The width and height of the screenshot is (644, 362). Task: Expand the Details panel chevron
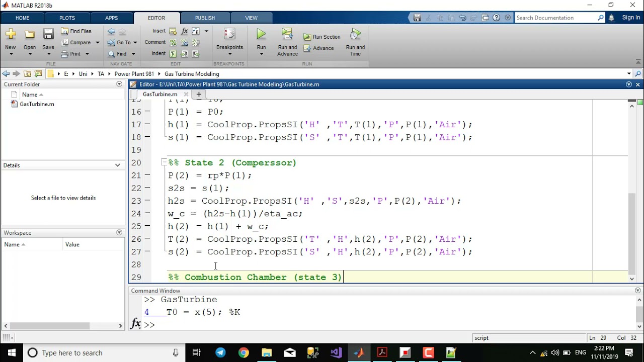118,165
